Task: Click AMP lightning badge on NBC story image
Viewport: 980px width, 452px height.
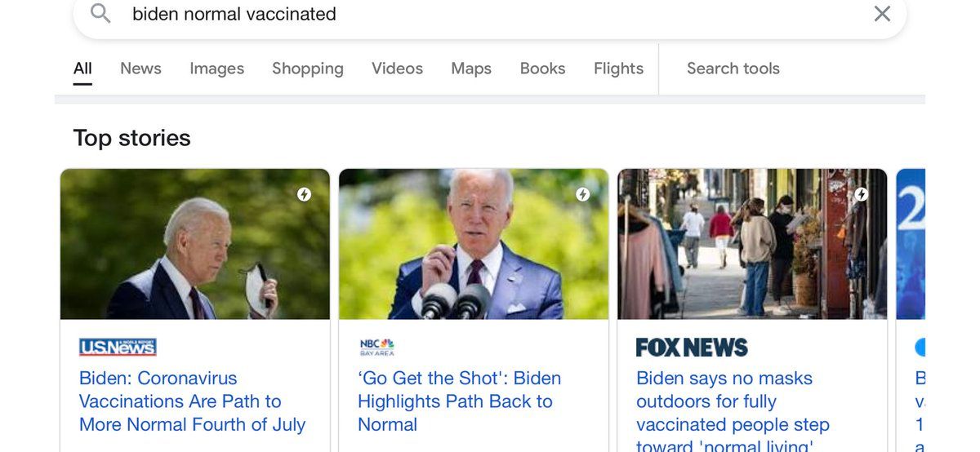Action: (x=582, y=194)
